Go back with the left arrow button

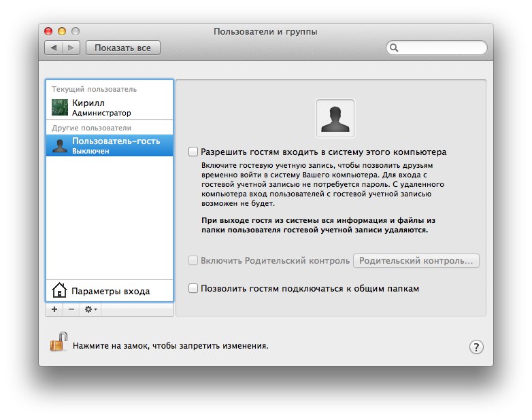(x=54, y=48)
